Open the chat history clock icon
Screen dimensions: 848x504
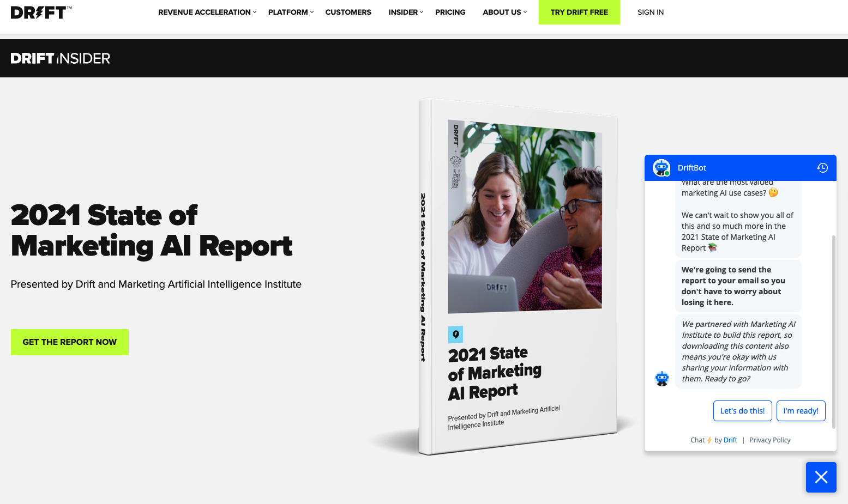822,168
